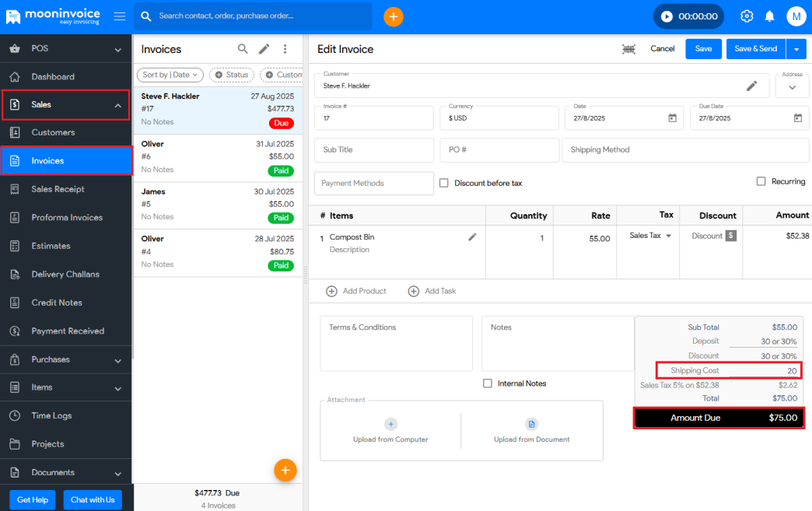The width and height of the screenshot is (812, 511).
Task: Open Estimates in the sidebar
Action: click(51, 246)
